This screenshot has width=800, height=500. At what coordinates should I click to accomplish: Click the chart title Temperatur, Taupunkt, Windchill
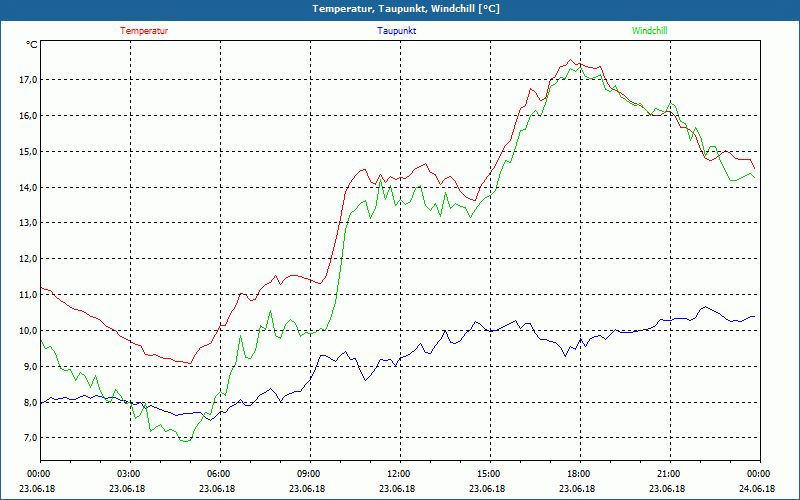click(406, 9)
